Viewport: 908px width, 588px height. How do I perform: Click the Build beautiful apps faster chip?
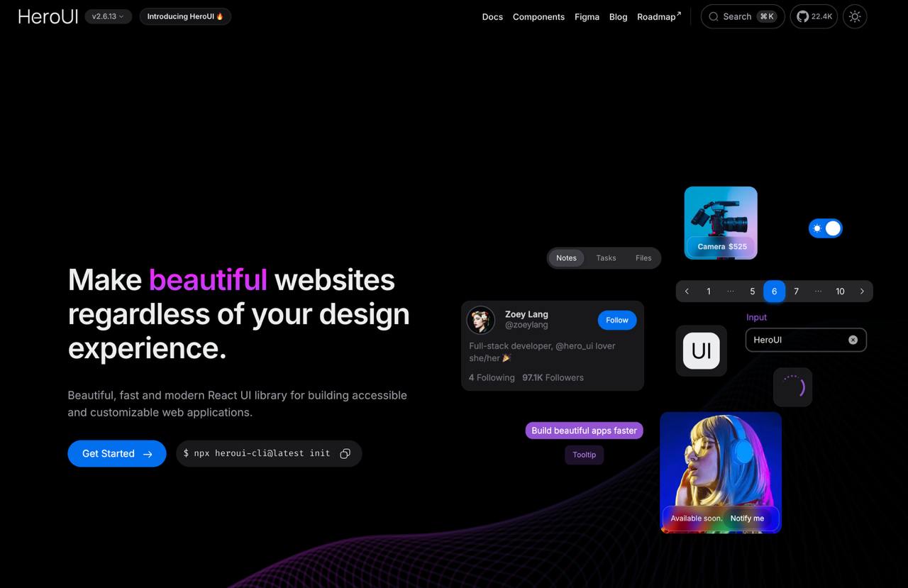584,431
